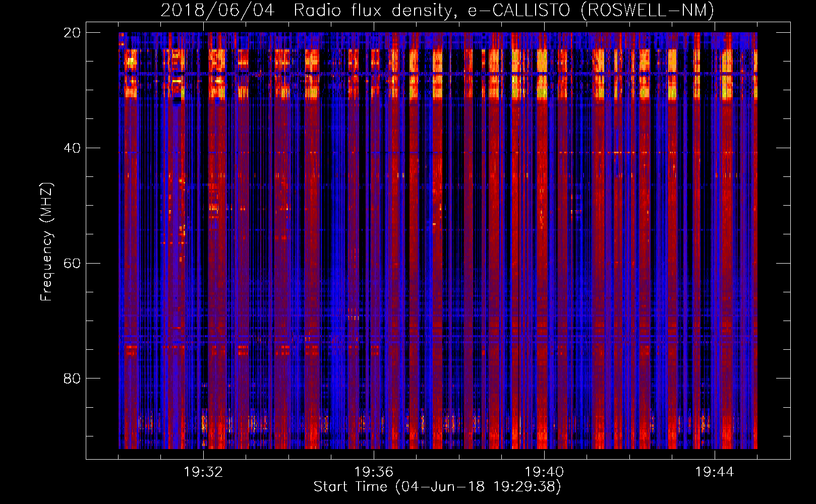
Task: Click the 'Start Time (04-Jun-18 19:29:38)' label
Action: pyautogui.click(x=437, y=487)
